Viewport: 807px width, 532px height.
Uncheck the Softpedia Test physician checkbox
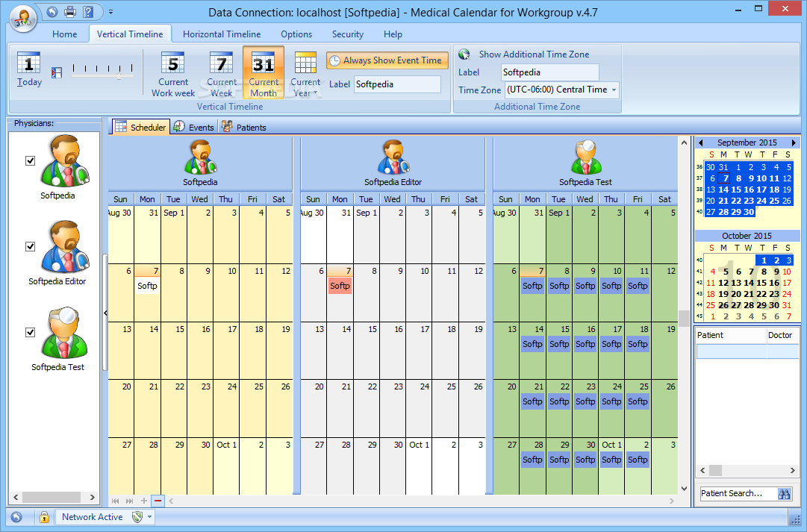(x=31, y=332)
